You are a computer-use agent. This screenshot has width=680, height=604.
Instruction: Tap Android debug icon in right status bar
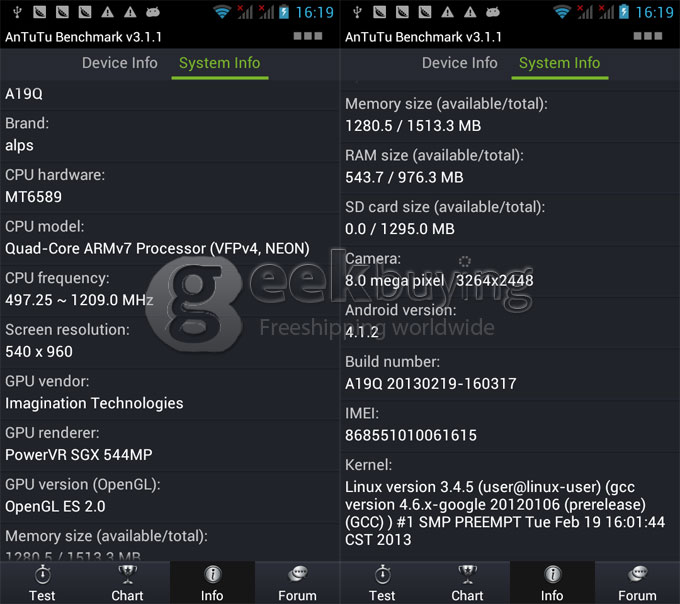[x=493, y=12]
